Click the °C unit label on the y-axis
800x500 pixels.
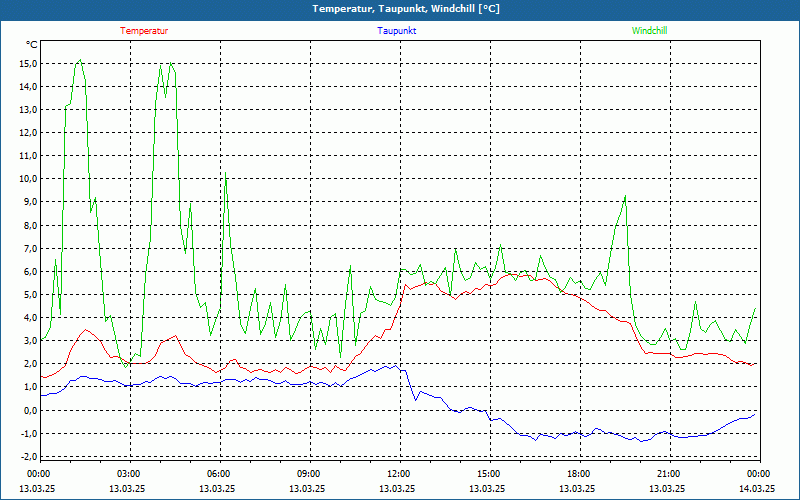click(x=32, y=45)
